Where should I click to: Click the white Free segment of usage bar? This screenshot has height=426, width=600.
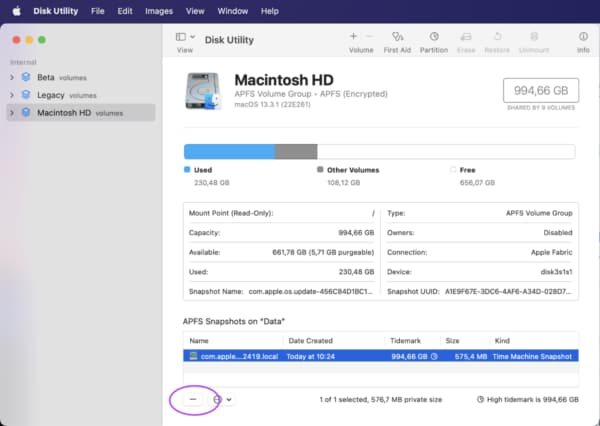pyautogui.click(x=446, y=152)
